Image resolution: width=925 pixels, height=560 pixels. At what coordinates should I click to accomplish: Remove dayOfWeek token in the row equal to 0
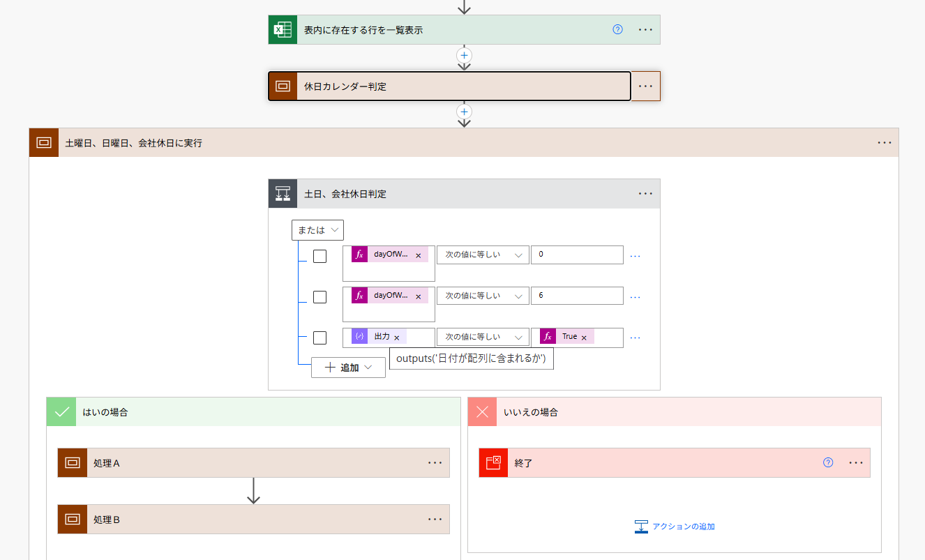(418, 256)
